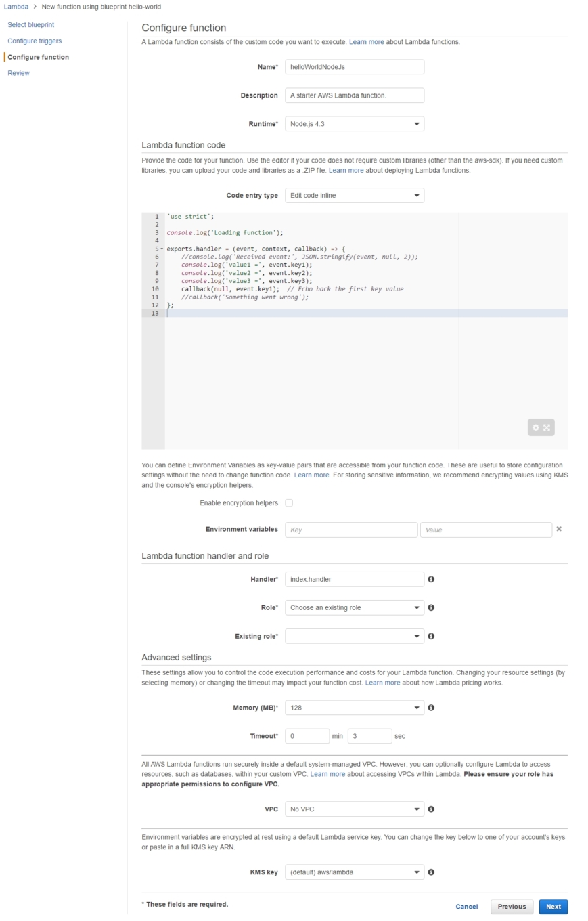This screenshot has width=588, height=921.
Task: Click console.log('Loading function') line in editor
Action: pos(225,233)
